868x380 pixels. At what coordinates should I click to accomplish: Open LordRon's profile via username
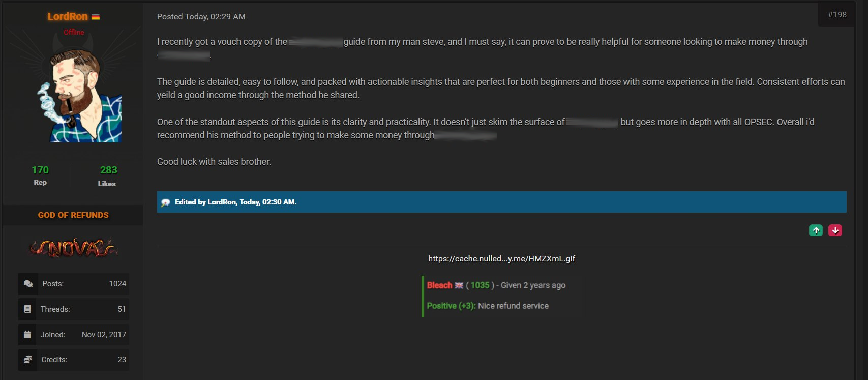(x=68, y=16)
